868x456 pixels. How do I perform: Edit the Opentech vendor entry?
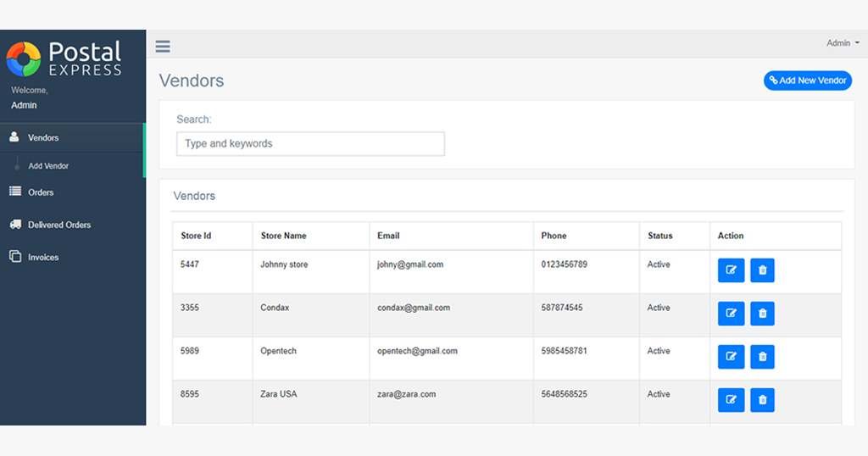(x=731, y=356)
